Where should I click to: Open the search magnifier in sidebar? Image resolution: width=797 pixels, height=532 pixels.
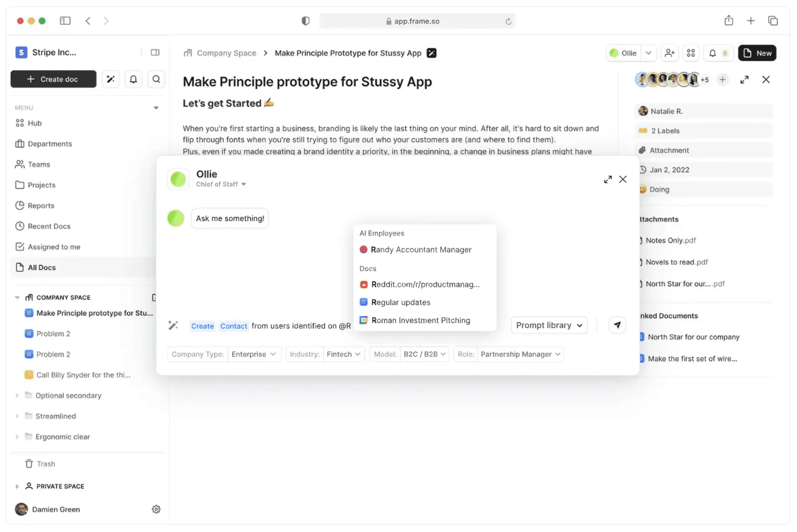[156, 79]
